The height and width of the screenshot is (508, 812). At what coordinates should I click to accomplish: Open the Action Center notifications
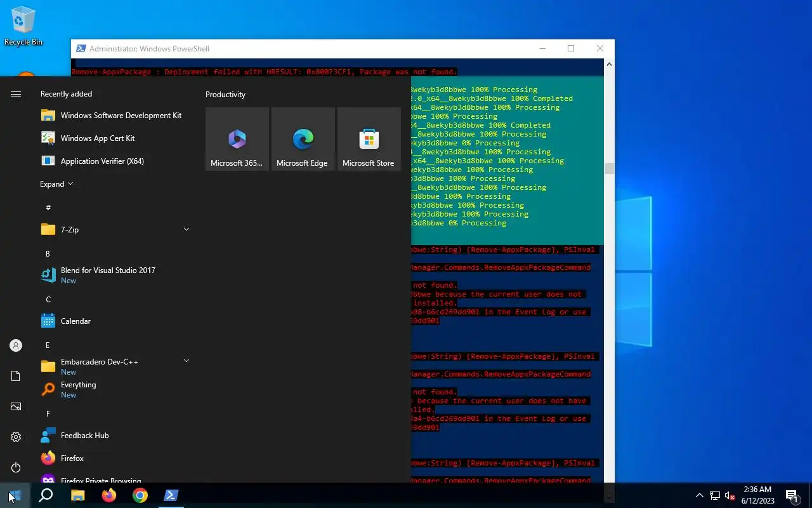click(792, 495)
